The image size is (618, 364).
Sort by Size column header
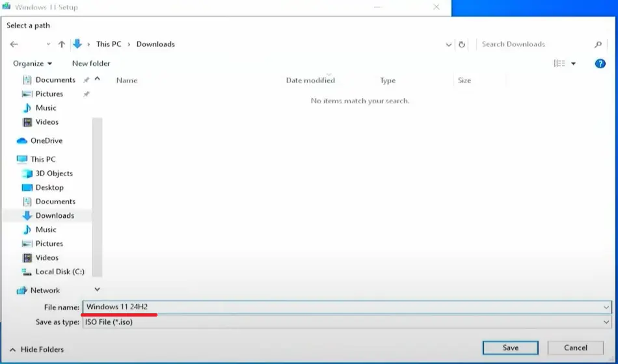pos(464,81)
